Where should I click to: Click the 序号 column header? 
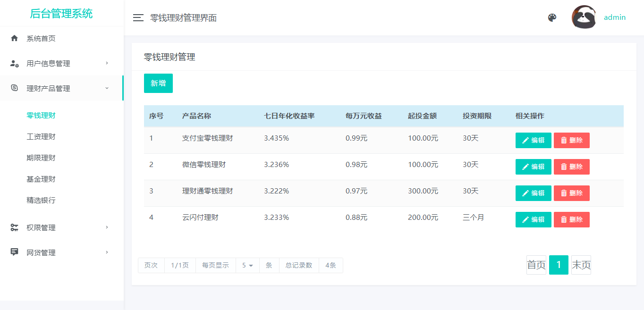point(156,116)
